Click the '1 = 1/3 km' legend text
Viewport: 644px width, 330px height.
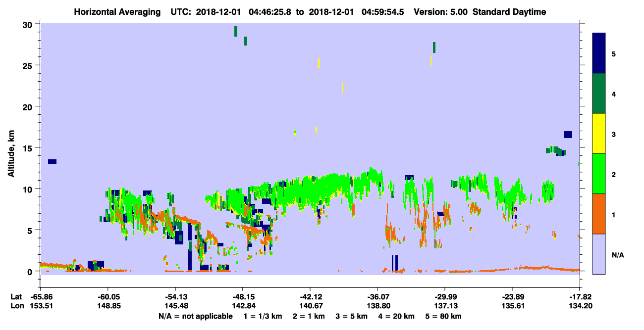tap(263, 316)
